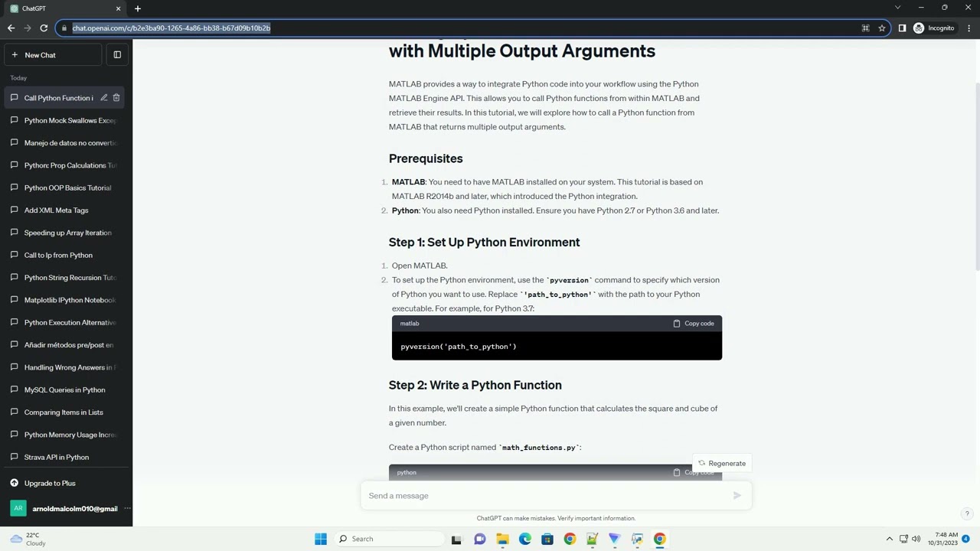Open Call to lp from Python chat
The height and width of the screenshot is (551, 980).
pos(66,255)
